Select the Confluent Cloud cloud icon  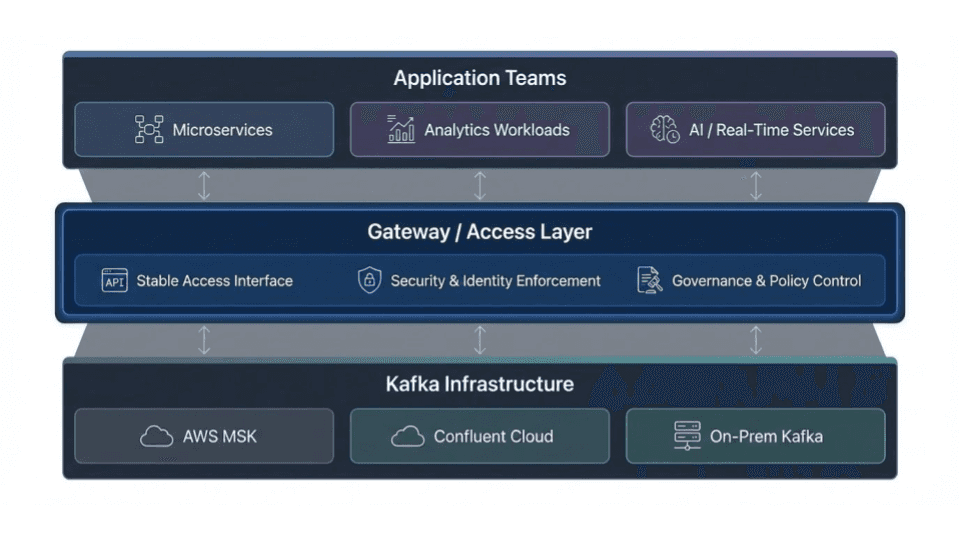[408, 436]
